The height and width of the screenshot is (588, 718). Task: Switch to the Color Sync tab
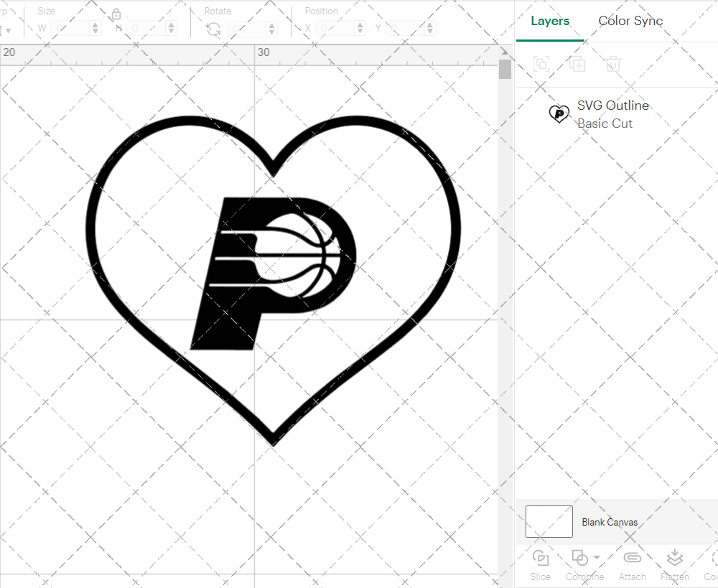point(630,21)
